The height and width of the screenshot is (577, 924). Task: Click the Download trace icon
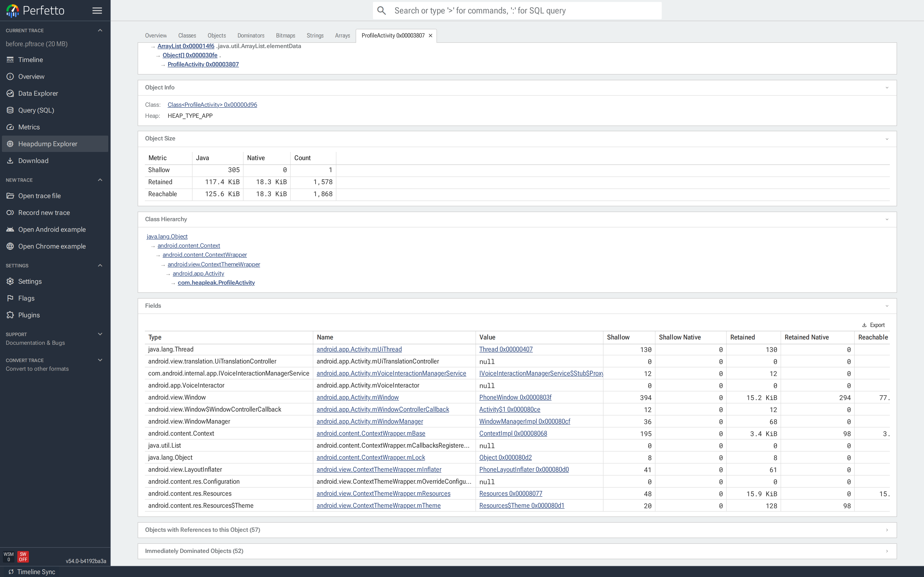[10, 160]
